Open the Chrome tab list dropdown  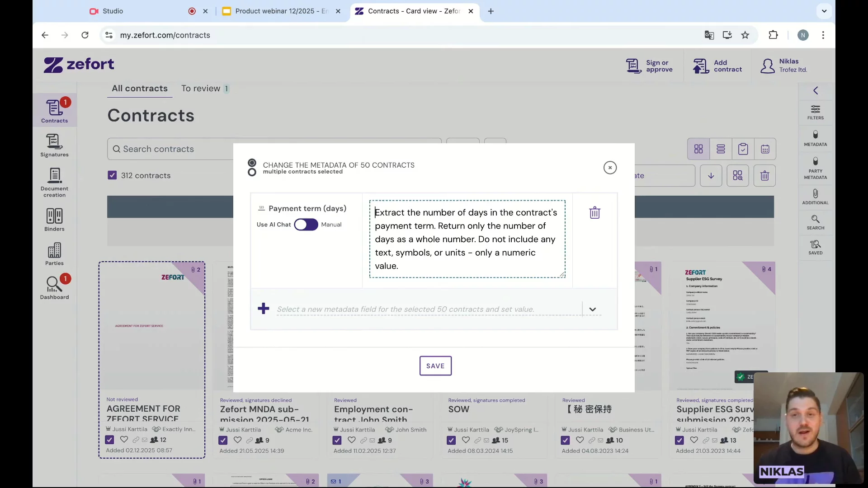click(824, 11)
